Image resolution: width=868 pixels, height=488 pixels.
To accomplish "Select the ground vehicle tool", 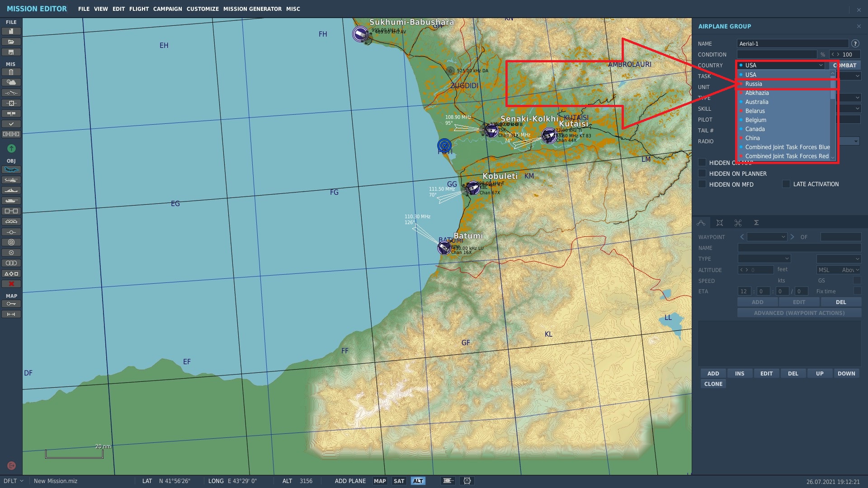I will tap(11, 201).
